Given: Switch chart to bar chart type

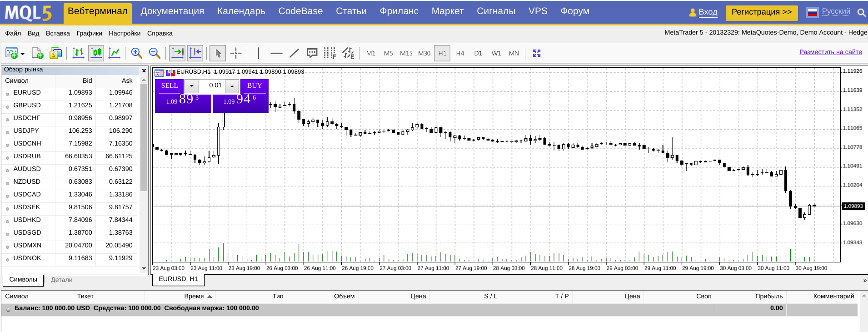Looking at the screenshot, I should 78,53.
